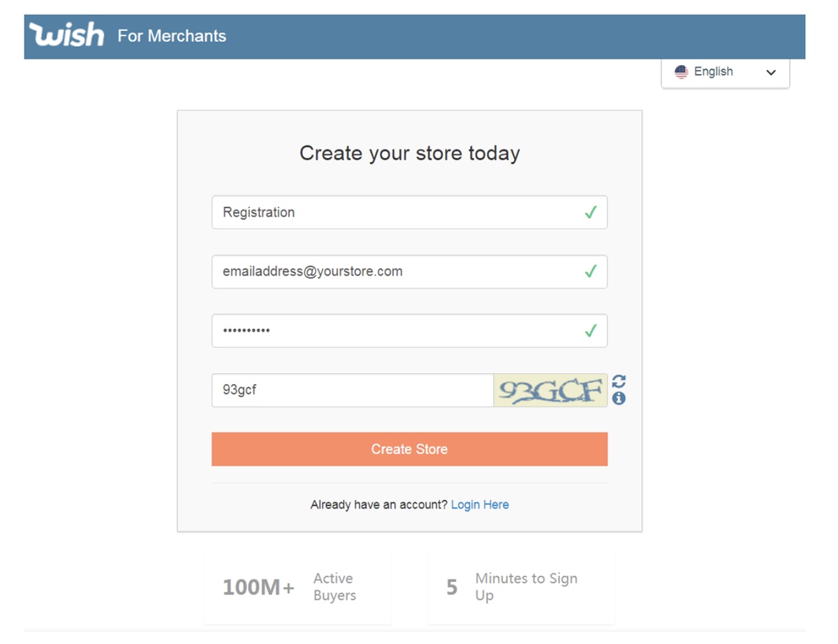Click the green checkmark in the store name field
The width and height of the screenshot is (838, 644).
[x=591, y=212]
